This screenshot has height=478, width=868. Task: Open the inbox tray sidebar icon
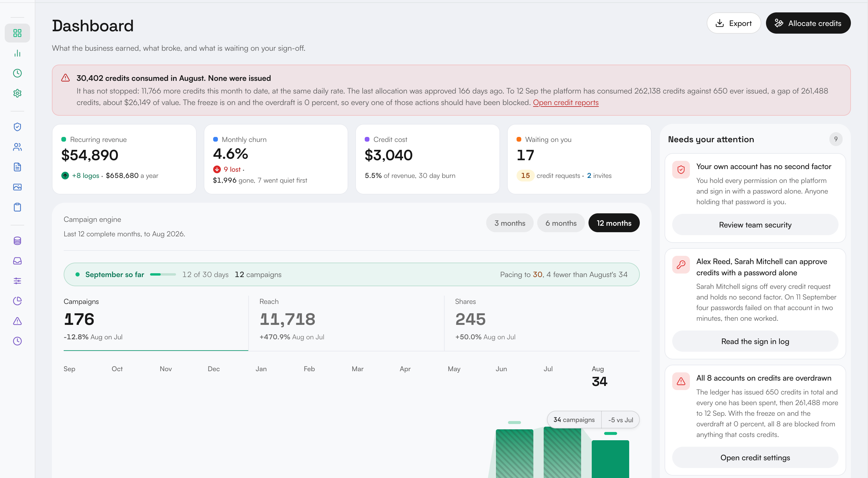(17, 261)
